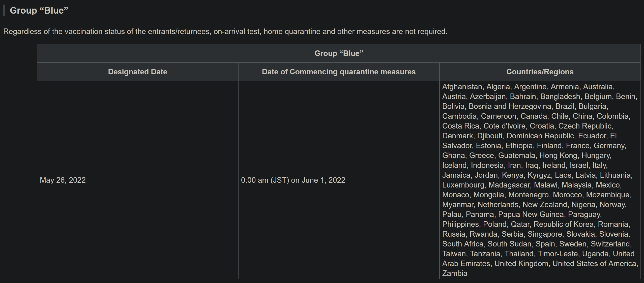Click the word Afghanistan in country list
The image size is (644, 283).
462,87
